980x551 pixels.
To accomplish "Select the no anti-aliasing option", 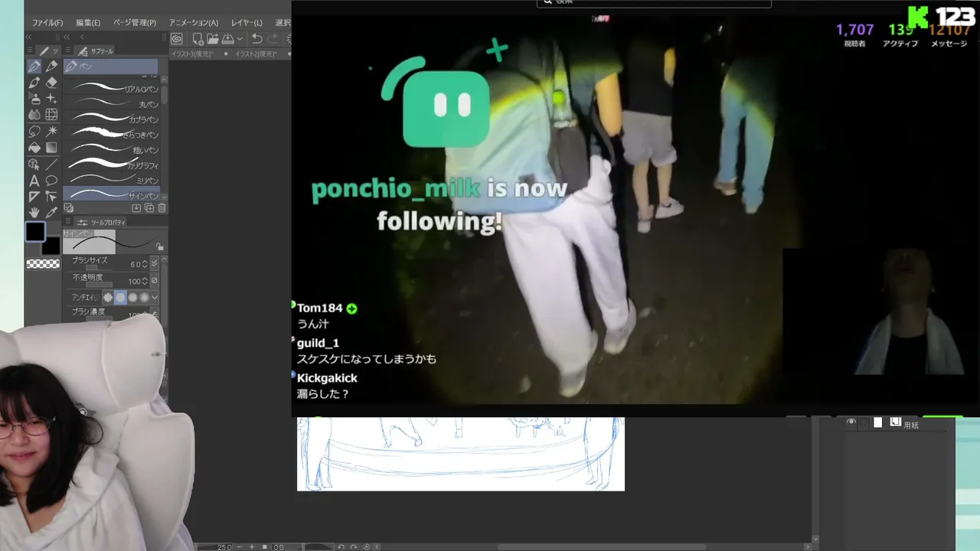I will point(108,297).
